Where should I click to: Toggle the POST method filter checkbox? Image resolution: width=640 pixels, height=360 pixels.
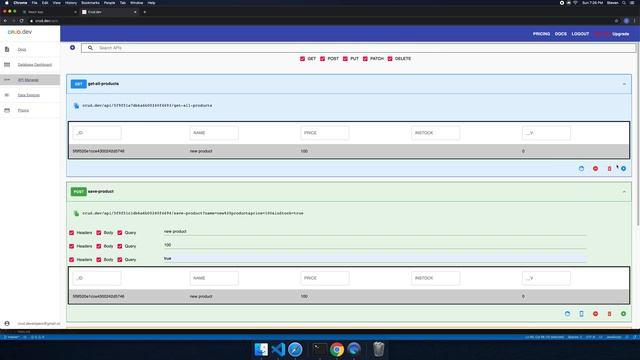pyautogui.click(x=322, y=59)
